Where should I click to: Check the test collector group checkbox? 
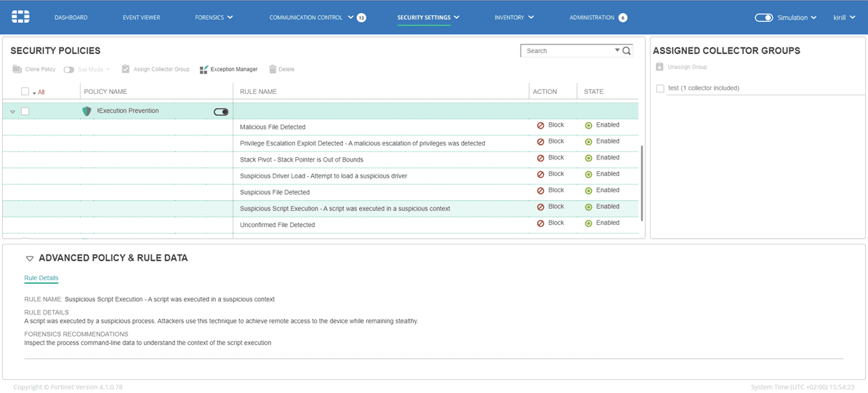pos(660,89)
